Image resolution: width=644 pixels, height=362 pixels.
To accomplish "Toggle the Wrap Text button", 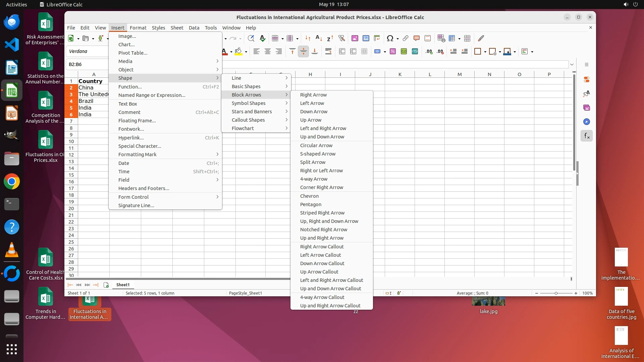I will 328,51.
